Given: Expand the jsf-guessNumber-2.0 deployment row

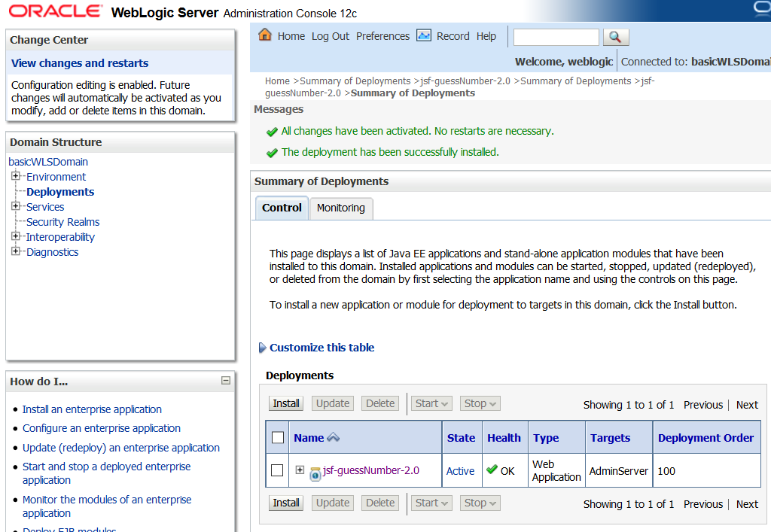Looking at the screenshot, I should coord(300,470).
